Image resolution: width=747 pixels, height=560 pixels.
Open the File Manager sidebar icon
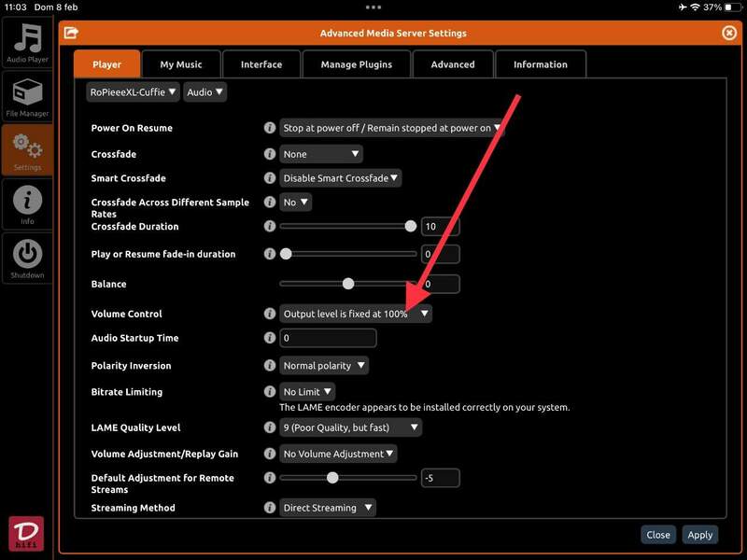click(27, 97)
